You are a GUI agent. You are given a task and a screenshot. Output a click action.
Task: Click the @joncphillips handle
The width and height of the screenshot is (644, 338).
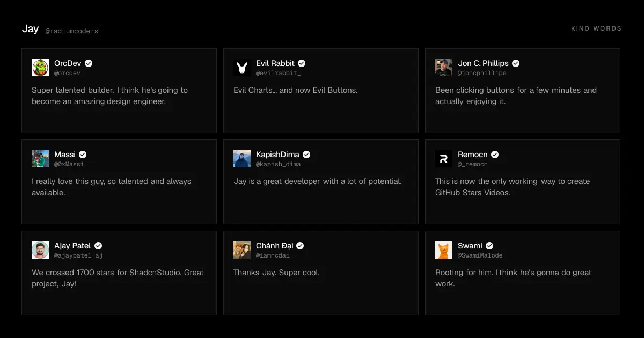(482, 73)
